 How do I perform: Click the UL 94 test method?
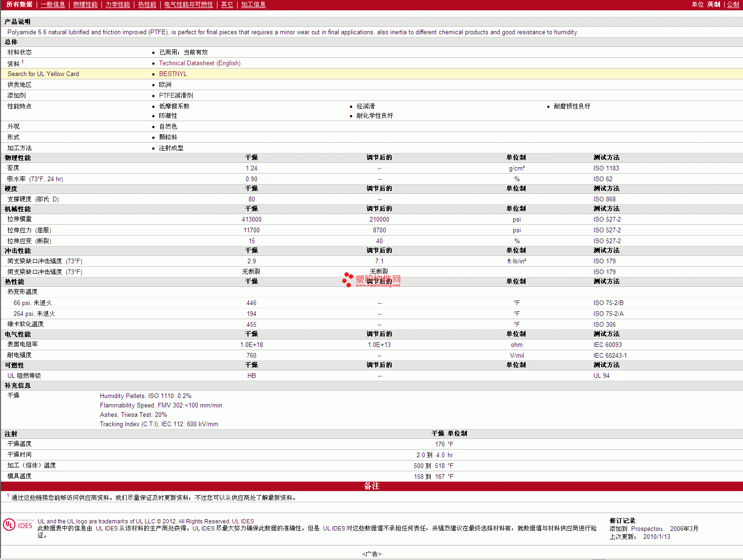(601, 376)
